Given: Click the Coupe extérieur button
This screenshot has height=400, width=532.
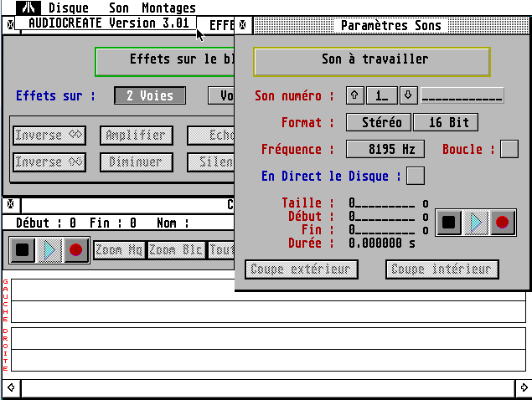Looking at the screenshot, I should (x=302, y=269).
